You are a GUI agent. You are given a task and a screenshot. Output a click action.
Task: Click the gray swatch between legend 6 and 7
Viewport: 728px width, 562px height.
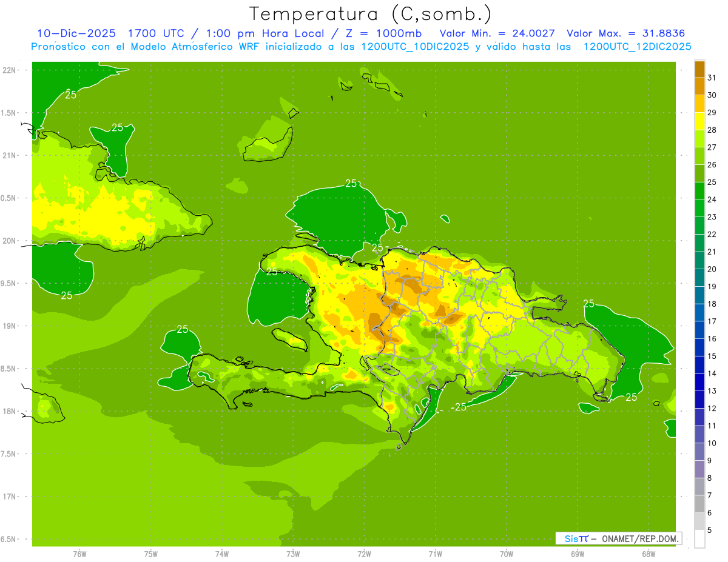point(699,504)
